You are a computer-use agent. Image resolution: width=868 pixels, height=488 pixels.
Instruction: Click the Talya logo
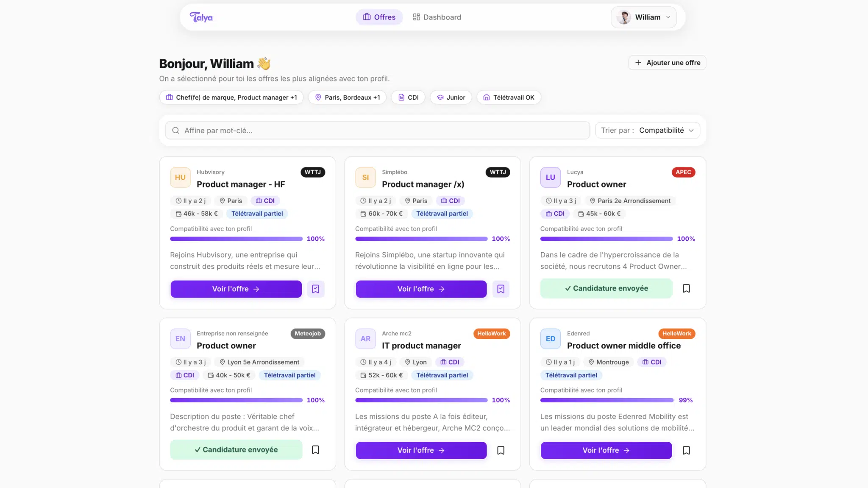click(201, 17)
